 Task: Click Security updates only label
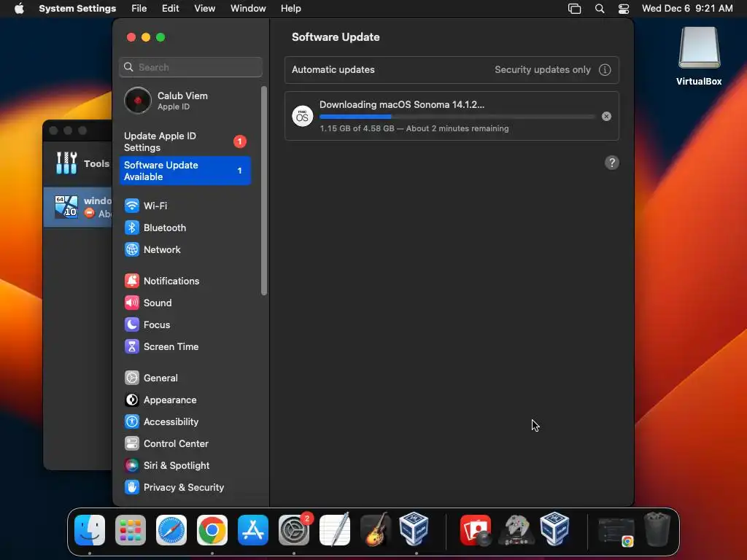pyautogui.click(x=542, y=69)
